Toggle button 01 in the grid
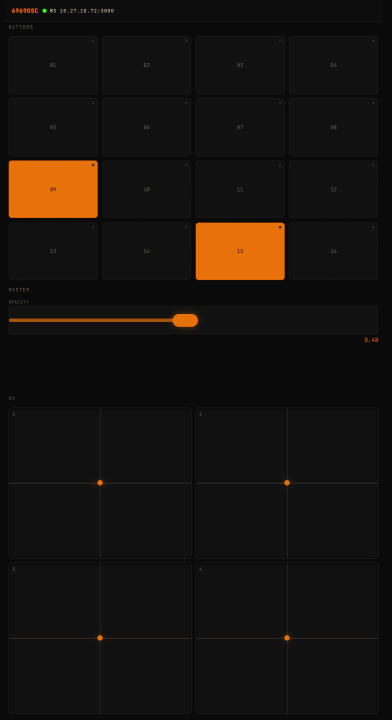Image resolution: width=392 pixels, height=720 pixels. [x=53, y=65]
